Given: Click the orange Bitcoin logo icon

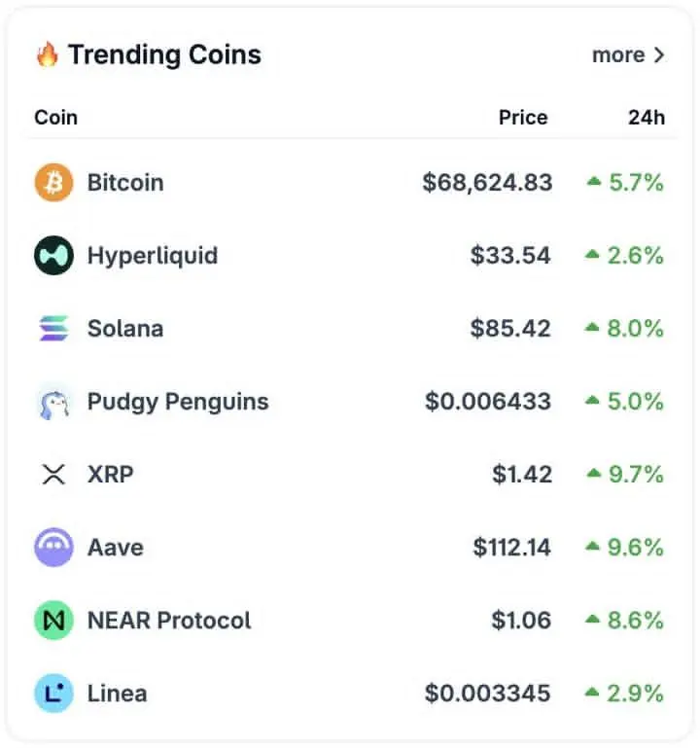Looking at the screenshot, I should click(53, 183).
